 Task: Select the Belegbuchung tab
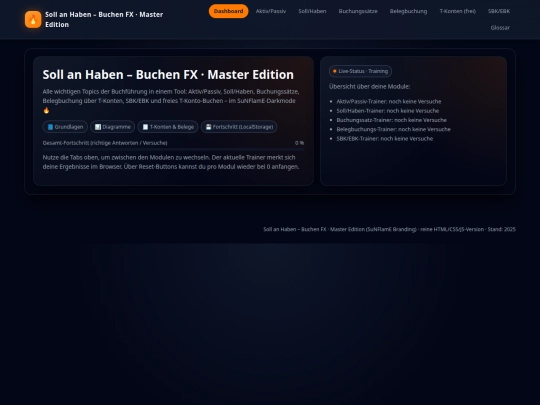point(408,11)
